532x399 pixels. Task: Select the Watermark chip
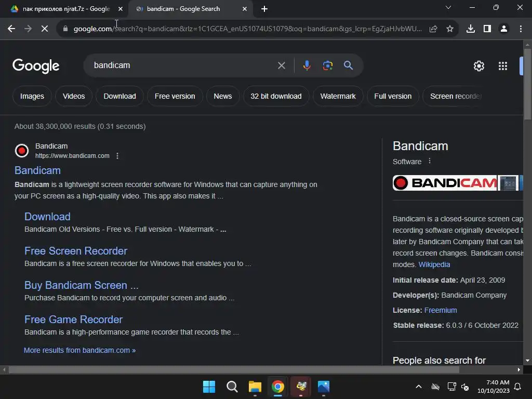pos(338,96)
